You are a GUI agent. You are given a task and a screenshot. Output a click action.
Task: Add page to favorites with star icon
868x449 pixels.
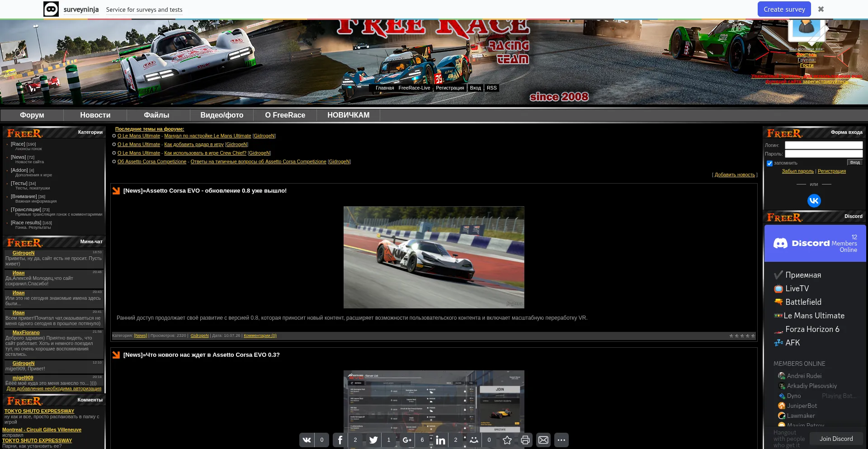[507, 440]
